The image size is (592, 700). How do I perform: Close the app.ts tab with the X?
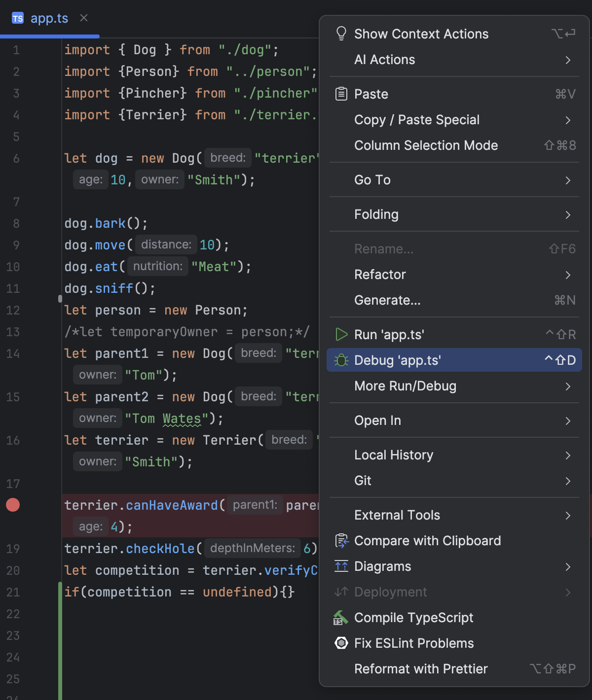pyautogui.click(x=83, y=18)
